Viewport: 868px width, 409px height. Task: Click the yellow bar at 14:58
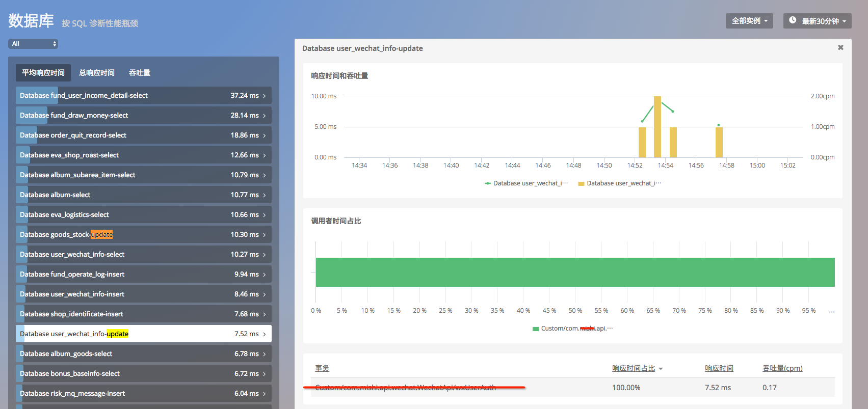coord(719,142)
